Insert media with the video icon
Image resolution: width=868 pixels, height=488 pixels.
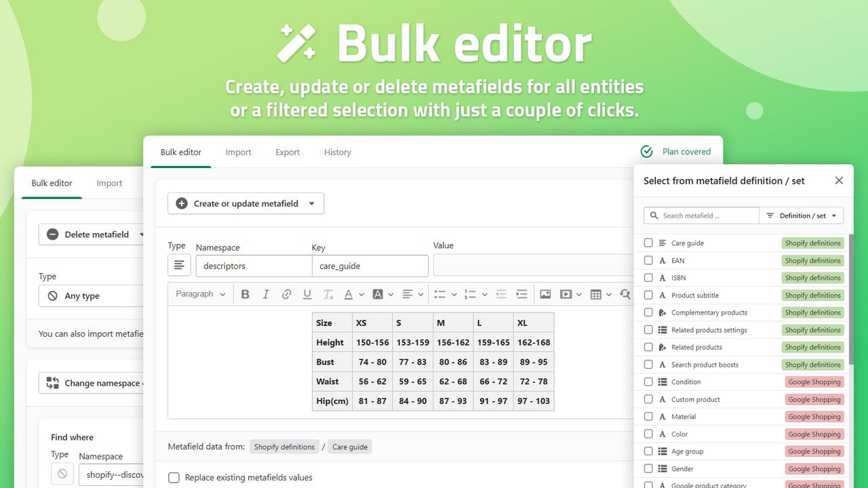pos(566,294)
